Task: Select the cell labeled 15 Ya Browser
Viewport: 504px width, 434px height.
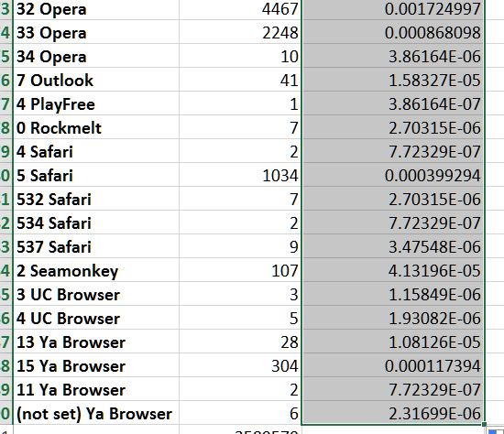Action: click(x=96, y=364)
